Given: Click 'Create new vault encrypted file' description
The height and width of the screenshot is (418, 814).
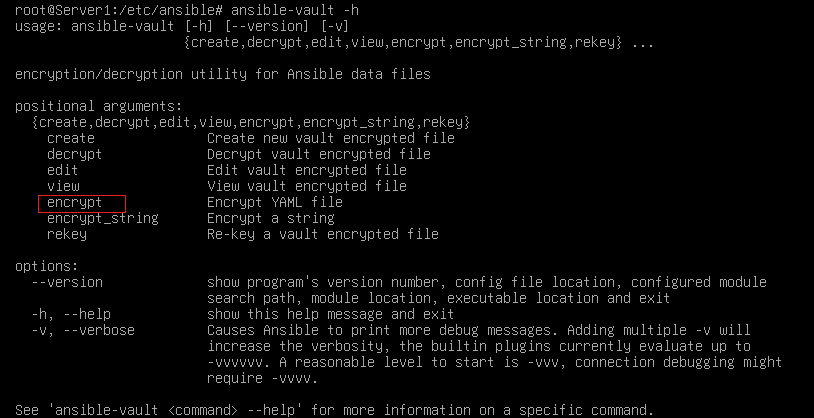Looking at the screenshot, I should pos(331,139).
